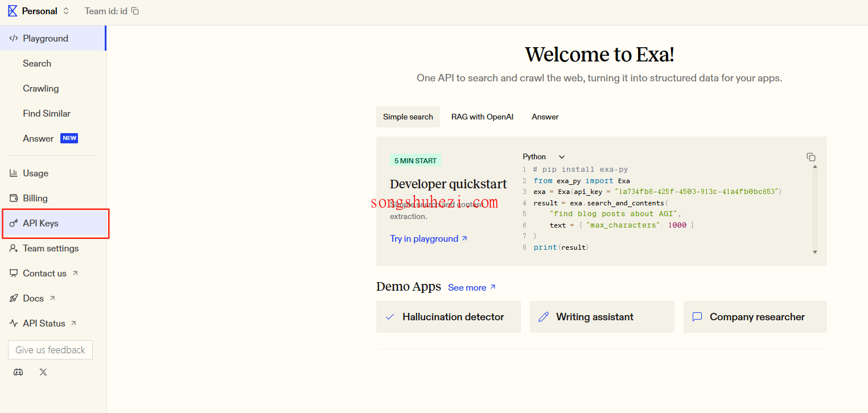Click the "find blog posts about AGI" line
The image size is (868, 413).
(x=615, y=214)
